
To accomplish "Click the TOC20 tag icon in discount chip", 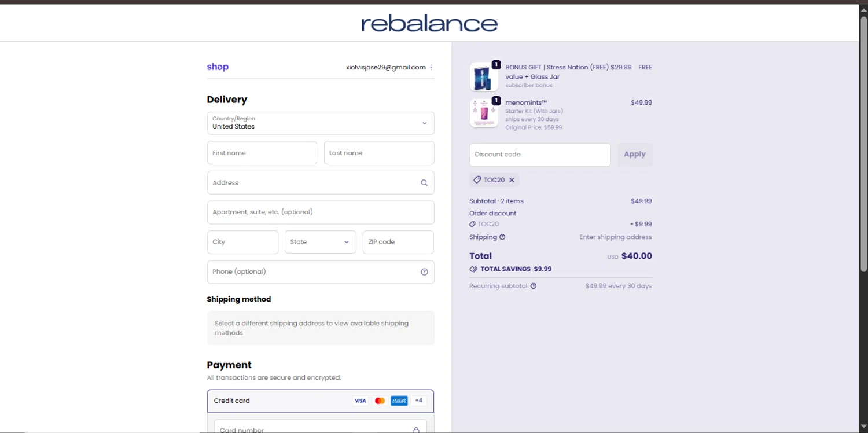I will click(477, 180).
